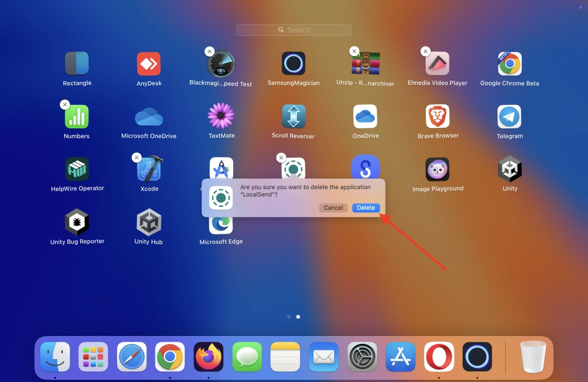This screenshot has width=588, height=382.
Task: Open Blackmagic Disk Speed Test icon
Action: click(221, 64)
